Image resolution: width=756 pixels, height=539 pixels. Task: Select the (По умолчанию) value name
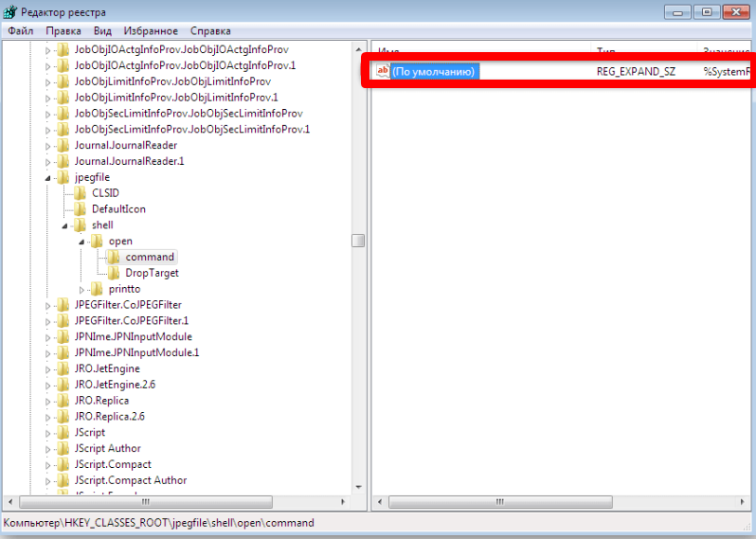click(x=434, y=71)
